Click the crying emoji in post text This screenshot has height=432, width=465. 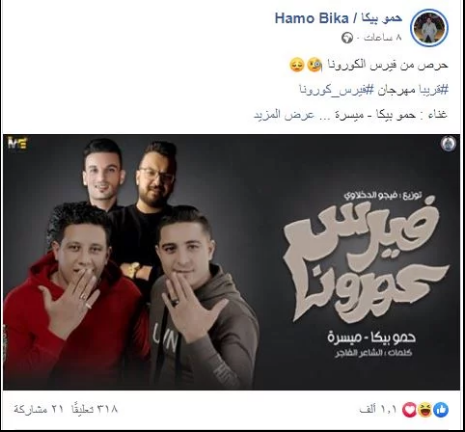click(x=314, y=65)
